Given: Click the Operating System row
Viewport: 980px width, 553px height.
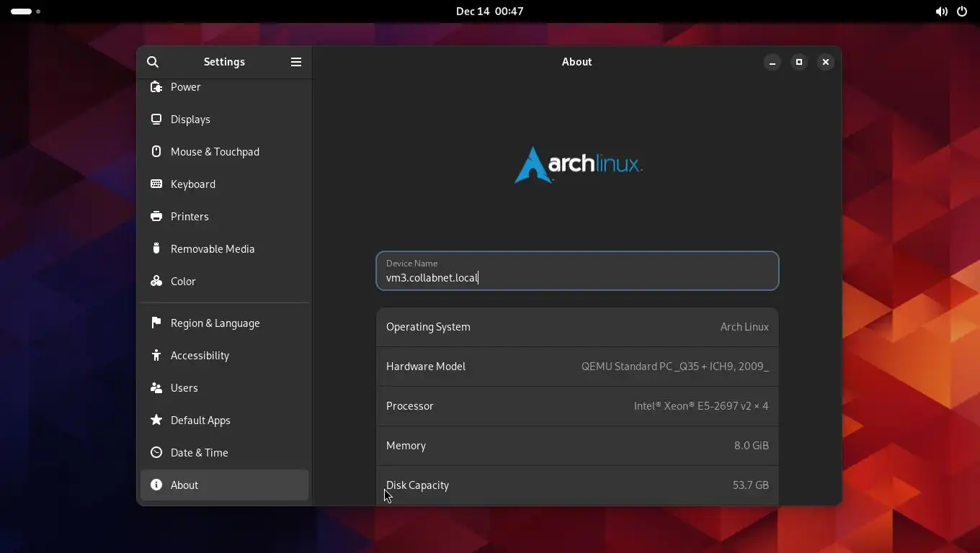Looking at the screenshot, I should 577,327.
